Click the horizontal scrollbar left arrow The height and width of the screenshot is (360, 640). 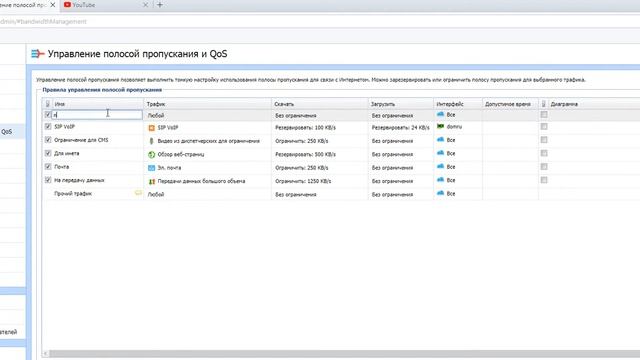[x=46, y=353]
